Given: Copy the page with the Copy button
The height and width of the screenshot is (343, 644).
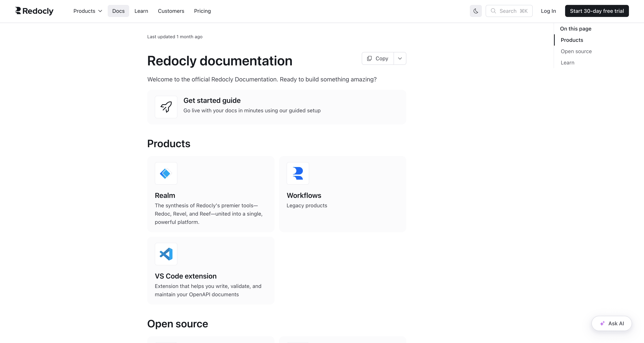Looking at the screenshot, I should coord(378,58).
